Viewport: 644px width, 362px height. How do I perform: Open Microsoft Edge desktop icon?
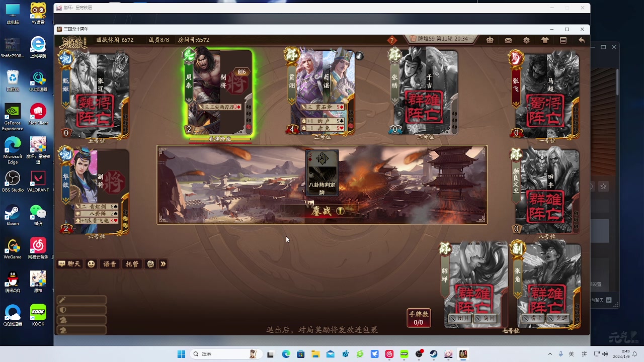coord(13,151)
